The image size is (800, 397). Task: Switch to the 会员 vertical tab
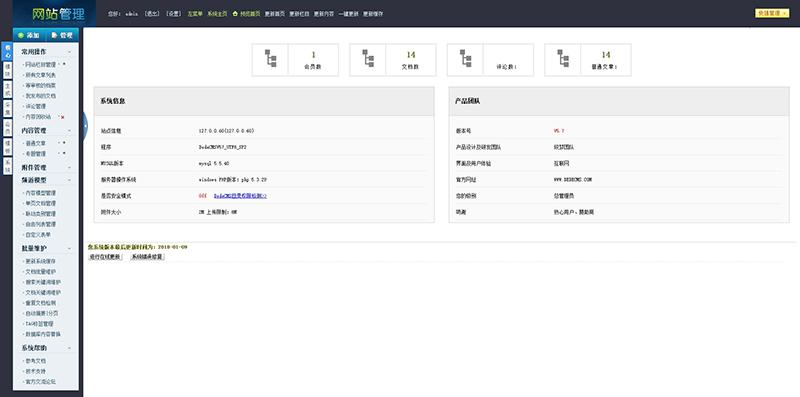pyautogui.click(x=7, y=128)
